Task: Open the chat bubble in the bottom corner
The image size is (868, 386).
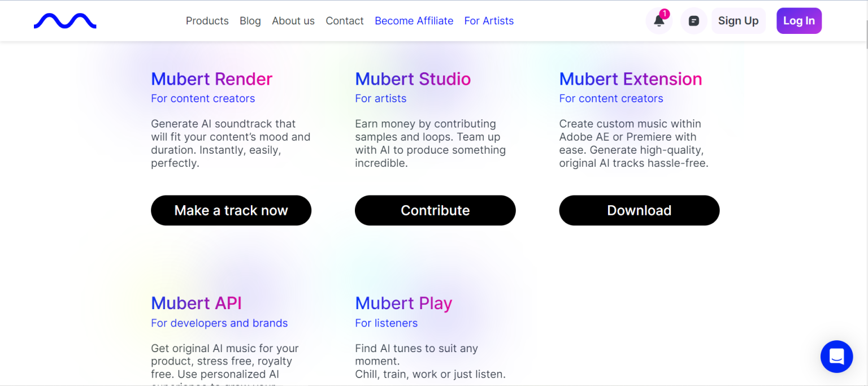Action: point(836,357)
